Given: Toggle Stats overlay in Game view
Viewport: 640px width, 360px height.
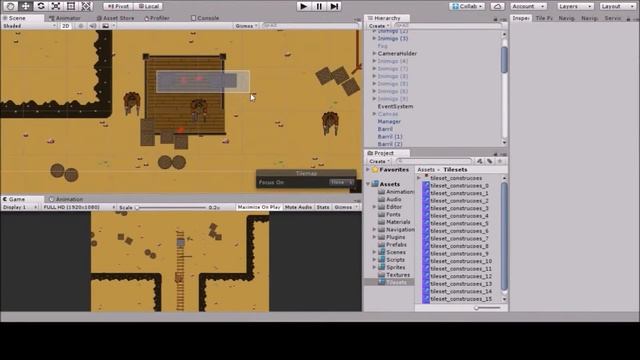Looking at the screenshot, I should click(x=323, y=207).
